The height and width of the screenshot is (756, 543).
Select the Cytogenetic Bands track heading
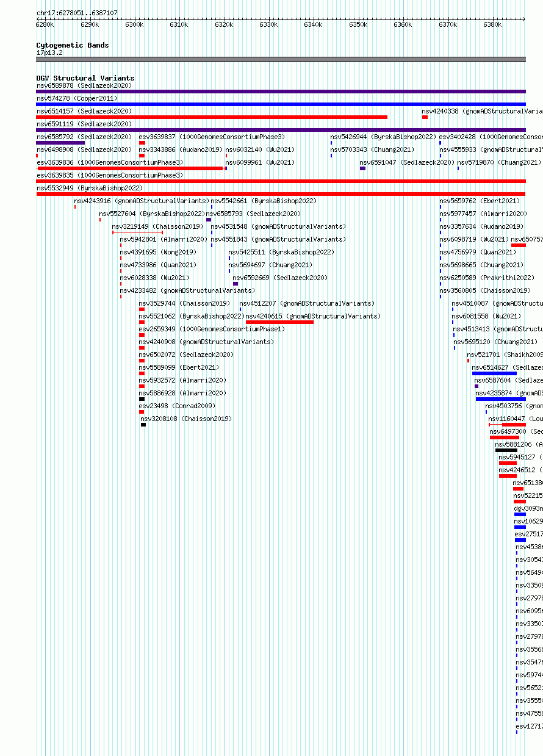coord(73,45)
